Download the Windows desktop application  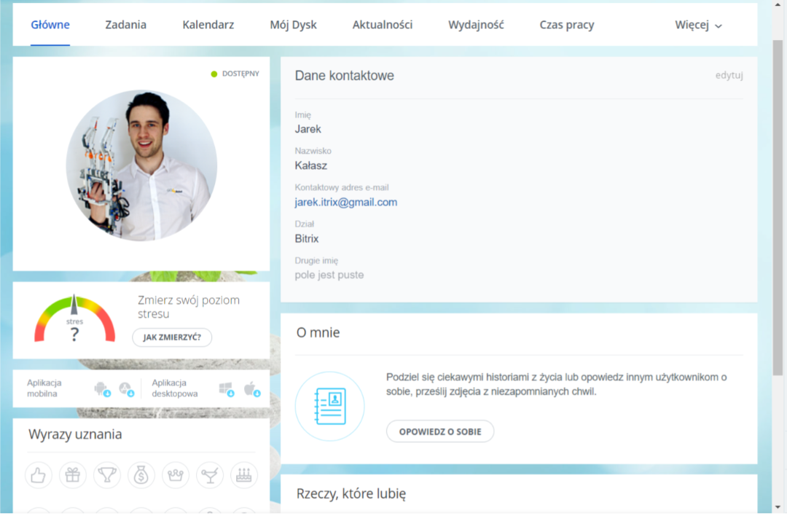point(226,389)
